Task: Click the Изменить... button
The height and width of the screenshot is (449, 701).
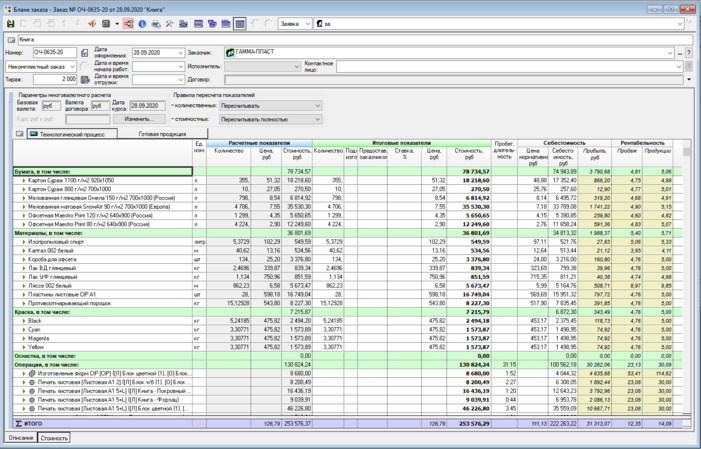Action: coord(139,119)
